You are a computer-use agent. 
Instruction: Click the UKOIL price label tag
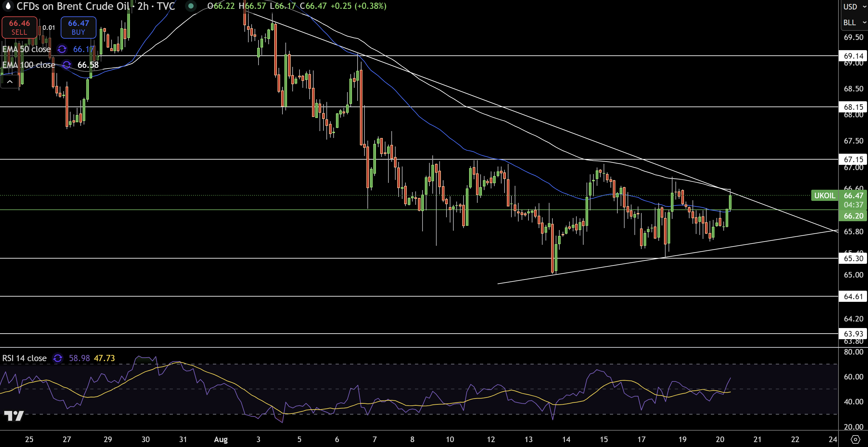coord(824,195)
